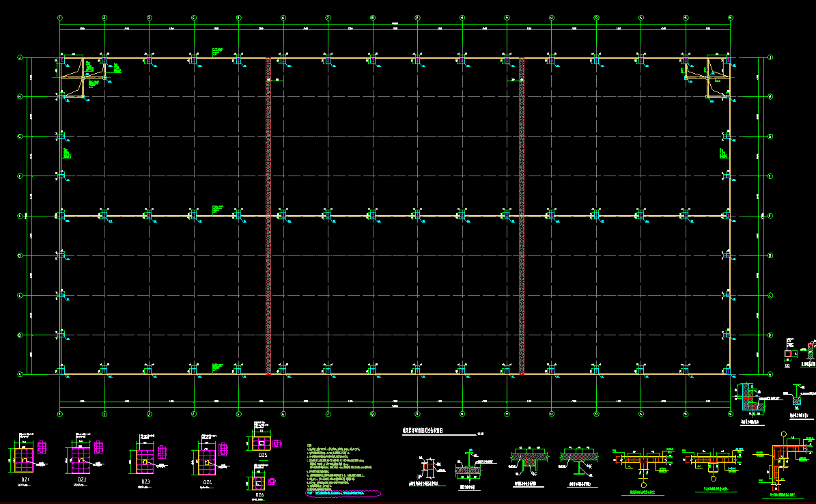This screenshot has width=816, height=504.
Task: Click the small red square GZ column symbol
Action: tap(787, 354)
